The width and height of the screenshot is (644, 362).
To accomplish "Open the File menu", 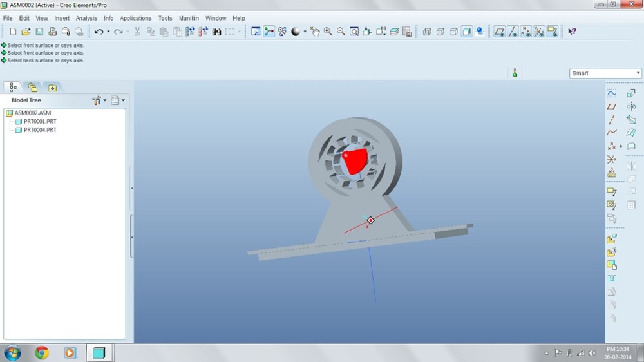I will (x=8, y=18).
